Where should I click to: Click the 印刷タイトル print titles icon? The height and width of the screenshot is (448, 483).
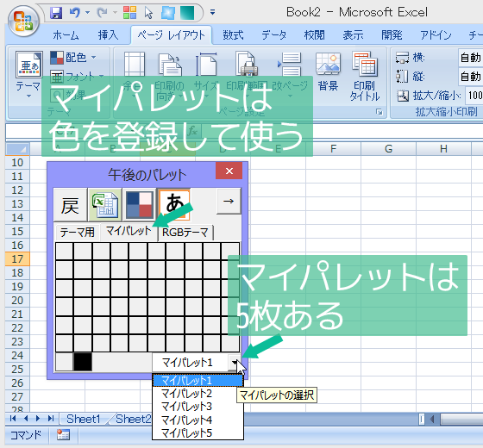click(x=365, y=77)
